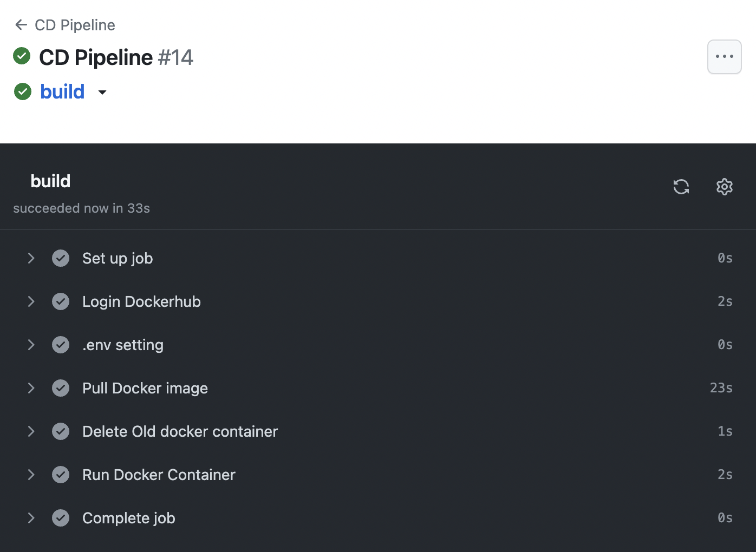The width and height of the screenshot is (756, 552).
Task: Click the status check icon for Pull Docker image
Action: [61, 388]
